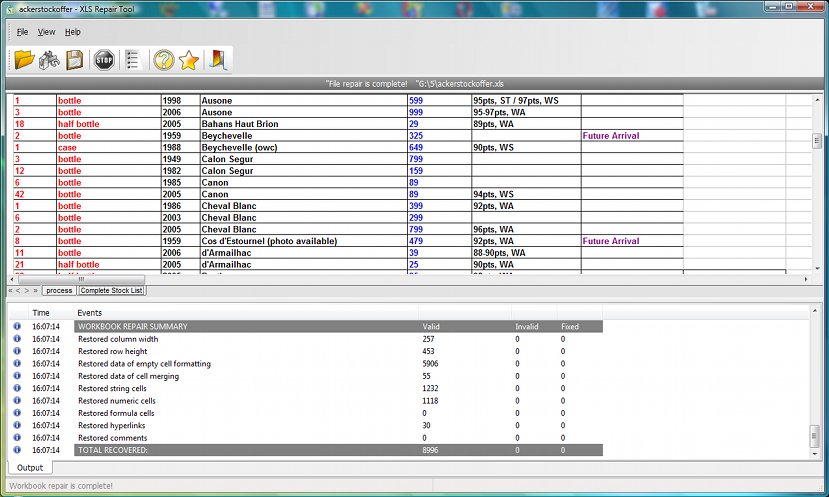Click info icon beside Restored comments
829x497 pixels.
17,437
